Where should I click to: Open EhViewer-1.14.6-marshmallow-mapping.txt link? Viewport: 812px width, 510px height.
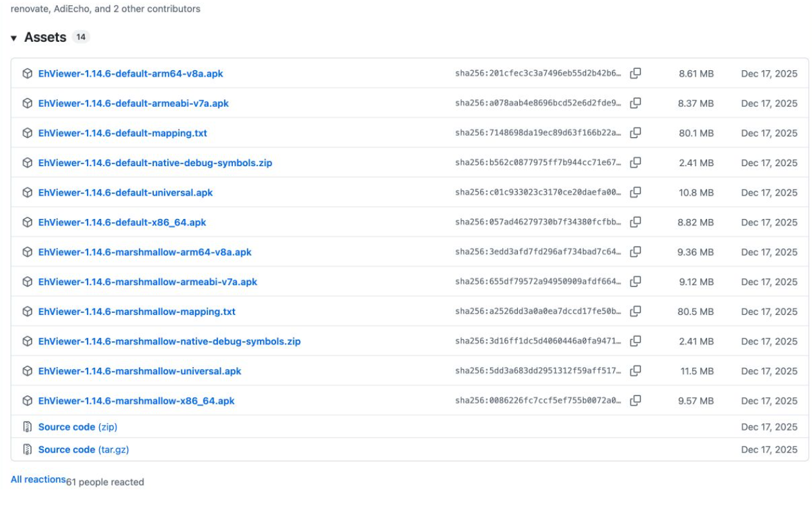point(137,312)
